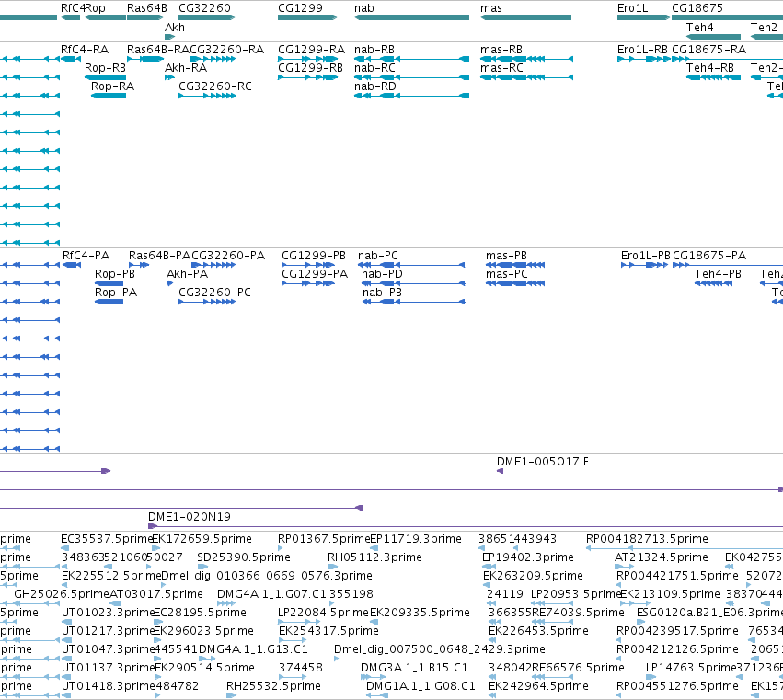Open EST Dmel_dig_010366_0669_0576.3prime
This screenshot has height=700, width=783.
coord(267,576)
